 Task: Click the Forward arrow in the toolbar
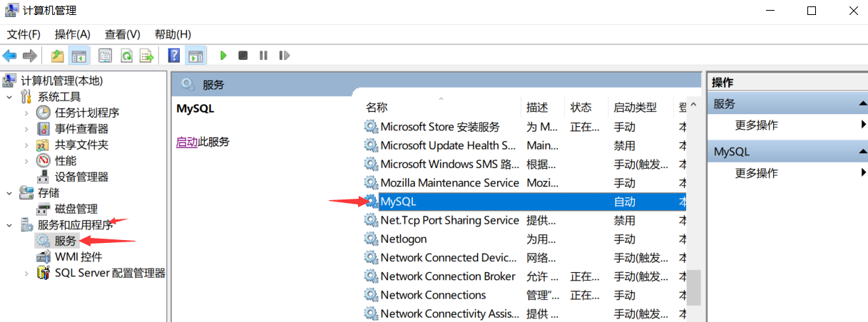[30, 56]
